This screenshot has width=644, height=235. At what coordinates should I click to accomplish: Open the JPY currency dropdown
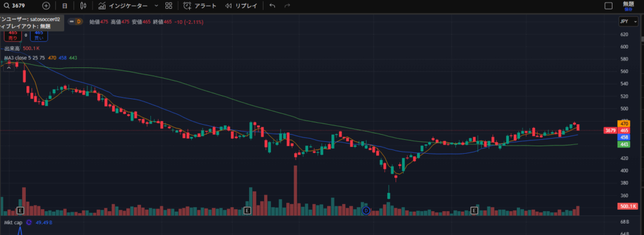point(629,22)
